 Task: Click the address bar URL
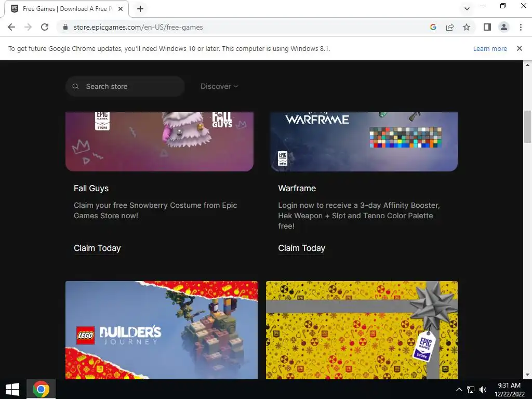pos(138,27)
